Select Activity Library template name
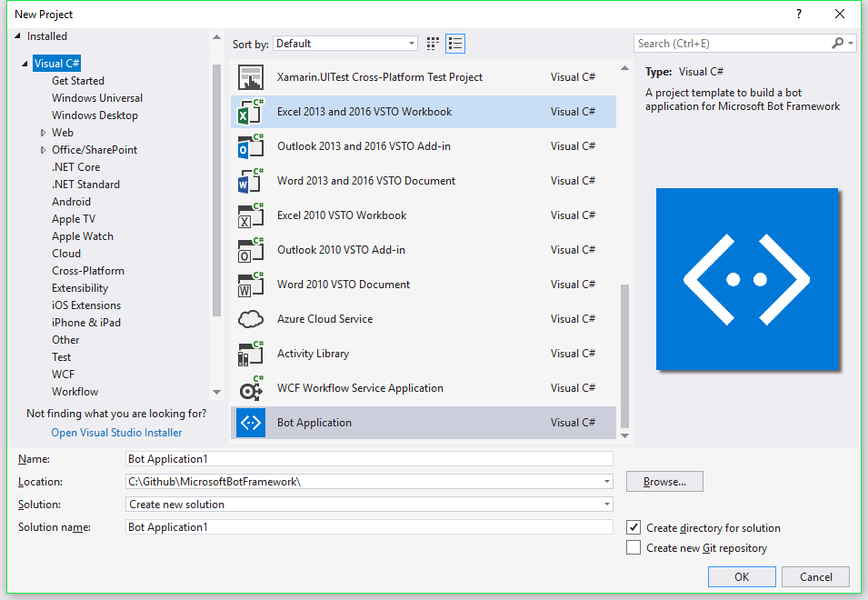This screenshot has width=868, height=600. click(x=313, y=354)
